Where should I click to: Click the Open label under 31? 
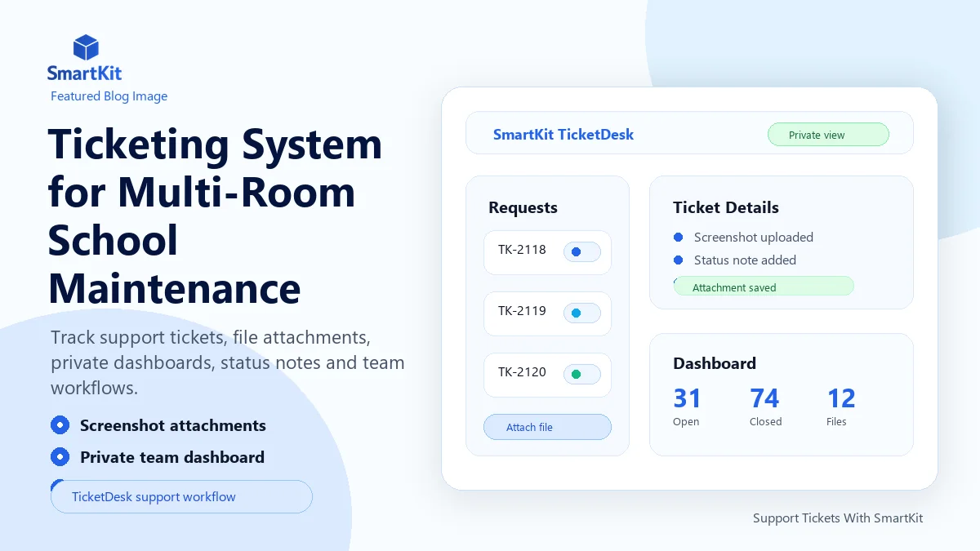coord(686,422)
